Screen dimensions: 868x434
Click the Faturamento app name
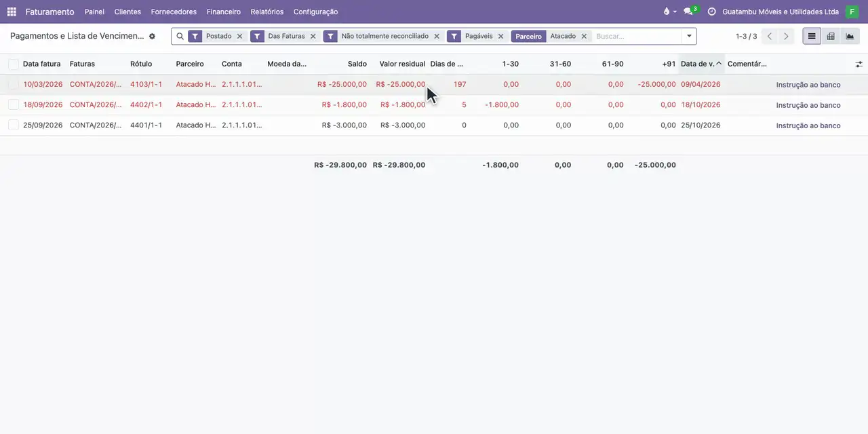[x=50, y=12]
